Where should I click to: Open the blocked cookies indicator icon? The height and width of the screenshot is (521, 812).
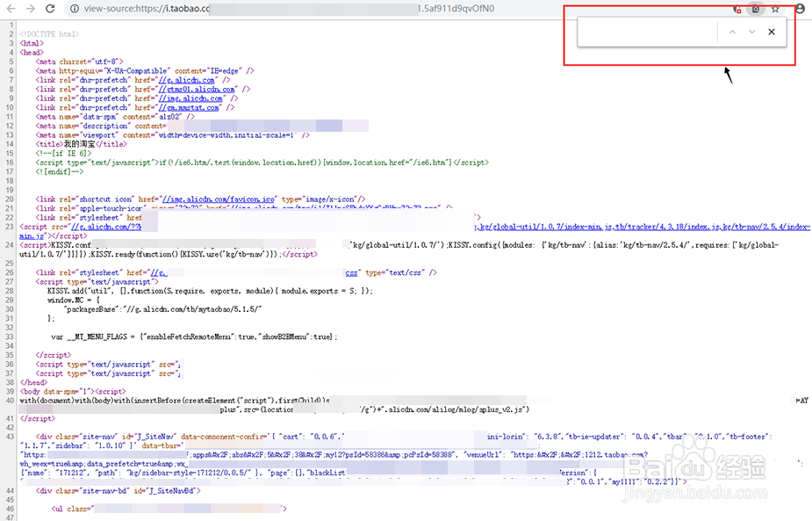(x=737, y=10)
